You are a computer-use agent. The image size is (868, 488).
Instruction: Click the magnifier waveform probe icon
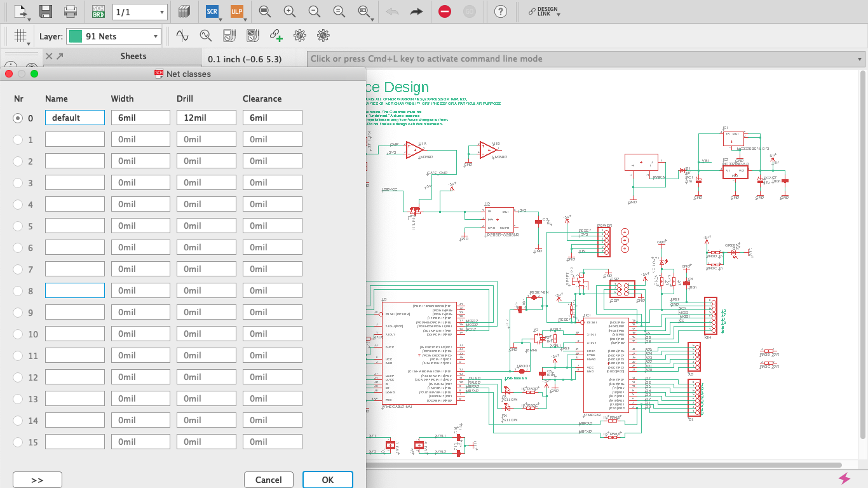206,36
